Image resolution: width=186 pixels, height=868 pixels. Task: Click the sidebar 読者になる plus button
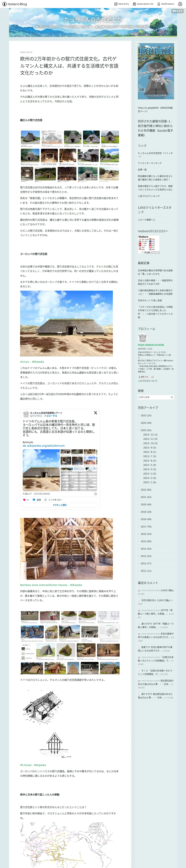(143, 377)
